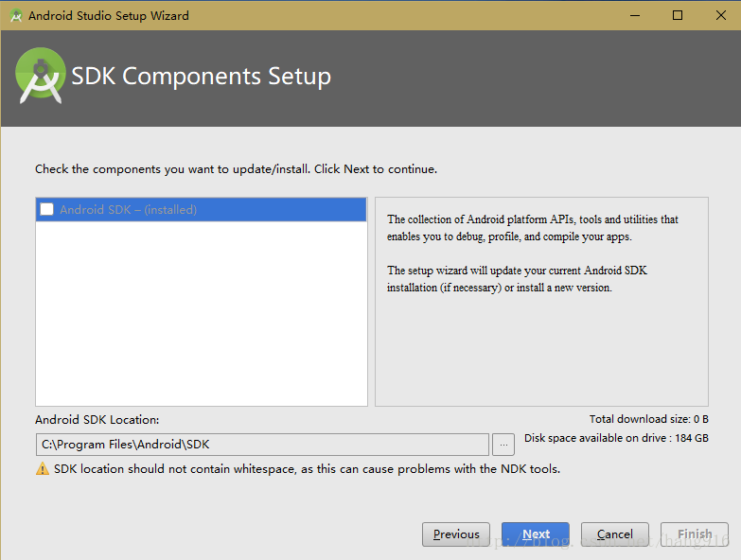Click 'Check the components you want' instruction
This screenshot has width=741, height=560.
236,169
